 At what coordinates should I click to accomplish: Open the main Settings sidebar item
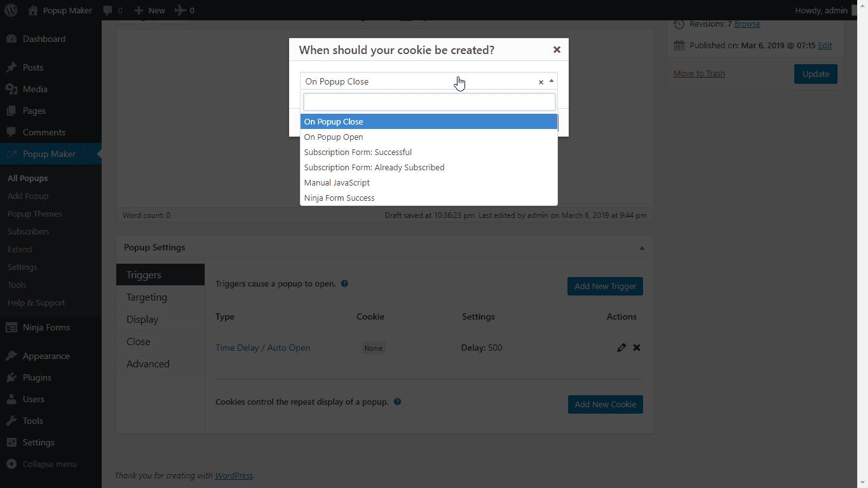click(x=51, y=442)
